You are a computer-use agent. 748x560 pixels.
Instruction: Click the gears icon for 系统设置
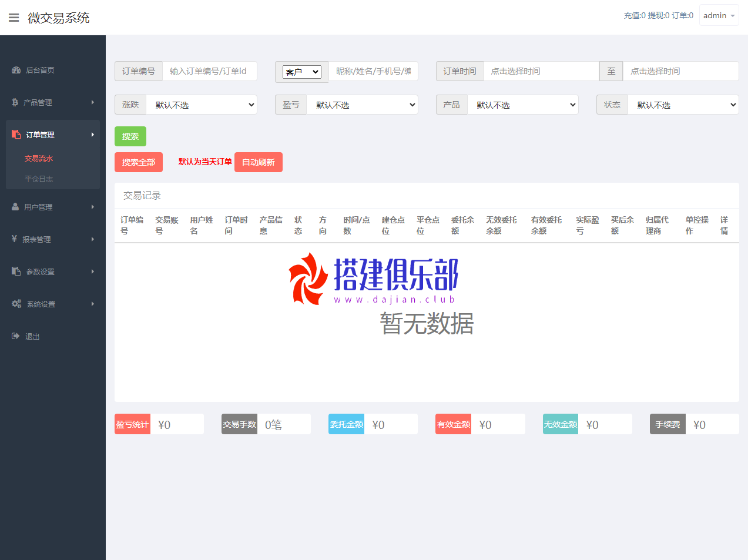pos(16,304)
